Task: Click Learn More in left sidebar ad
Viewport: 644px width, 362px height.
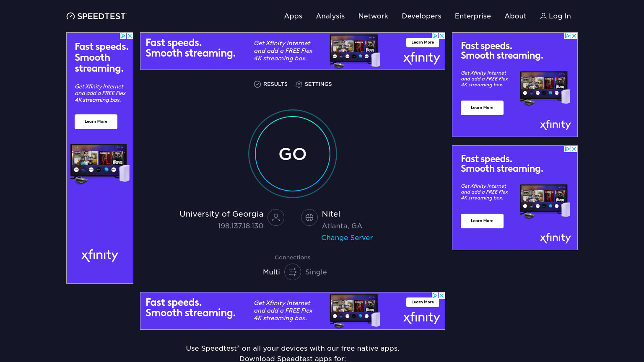Action: (x=96, y=122)
